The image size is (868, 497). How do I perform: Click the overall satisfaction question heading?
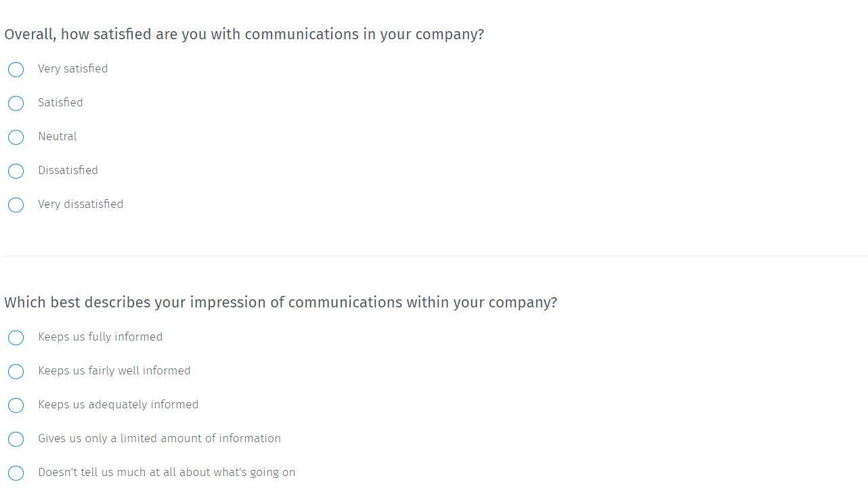[244, 34]
